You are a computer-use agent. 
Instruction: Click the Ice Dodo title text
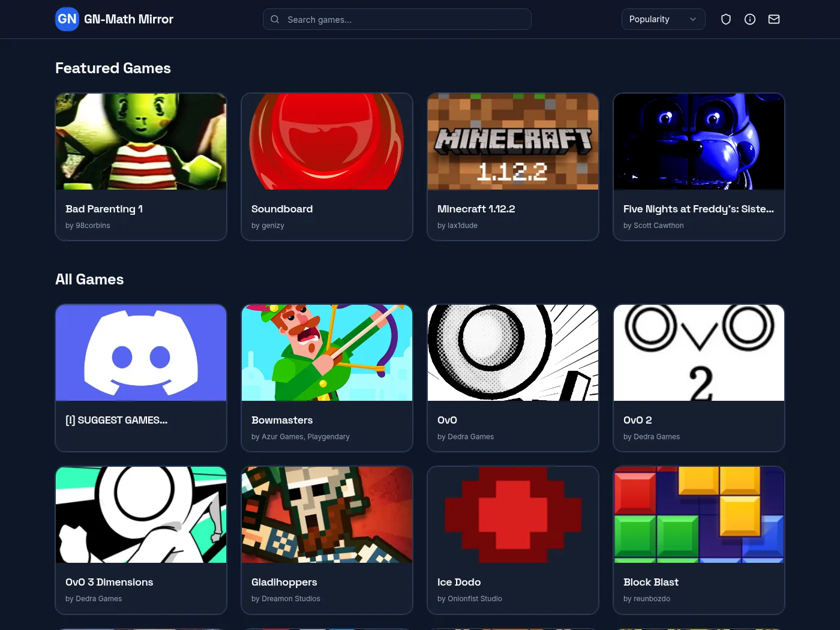click(459, 582)
